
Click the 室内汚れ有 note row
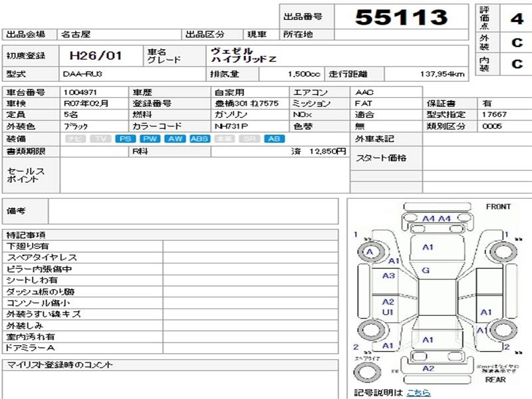(x=170, y=337)
